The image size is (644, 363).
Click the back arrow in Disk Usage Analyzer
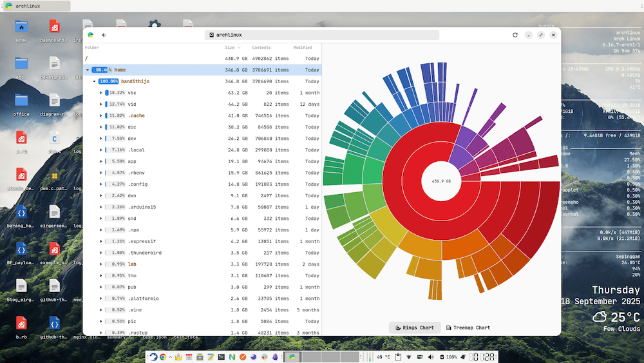point(104,35)
